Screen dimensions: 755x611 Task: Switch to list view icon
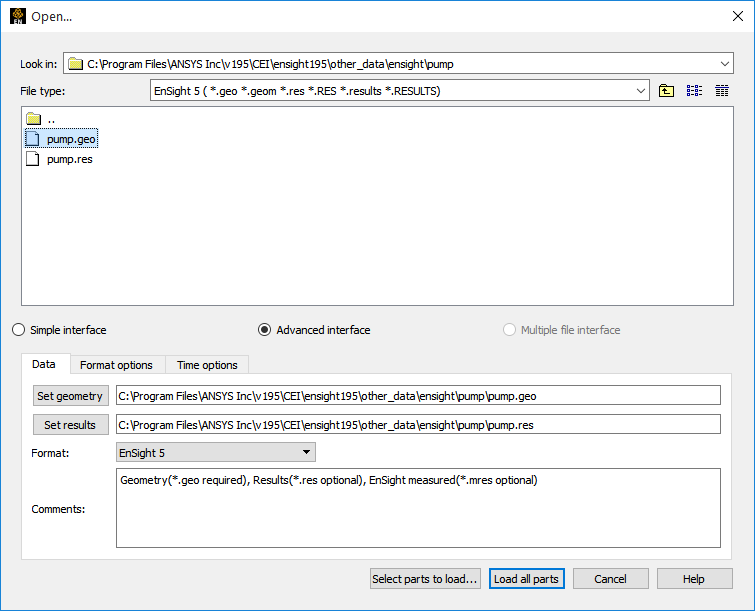point(694,91)
